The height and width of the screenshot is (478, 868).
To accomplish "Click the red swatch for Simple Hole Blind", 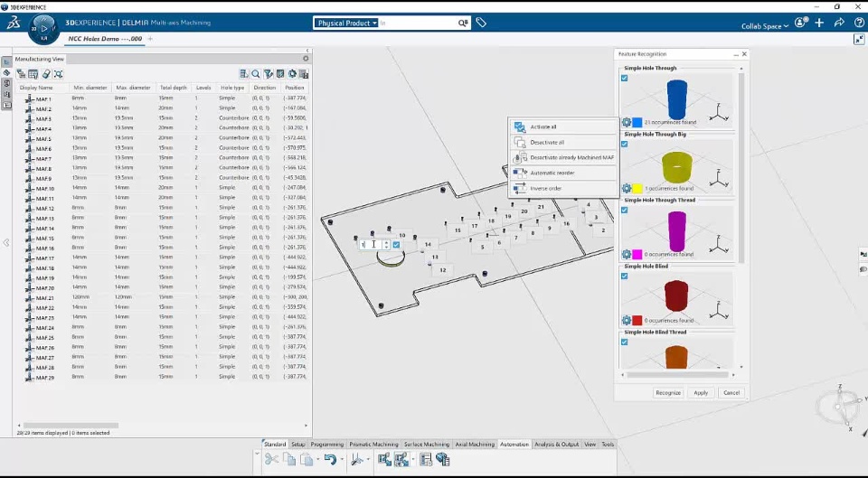I will [637, 321].
